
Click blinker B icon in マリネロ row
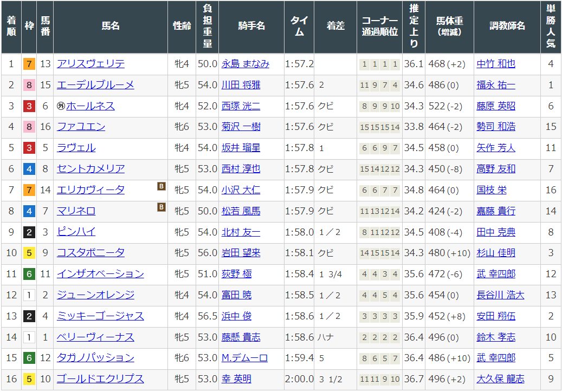click(x=162, y=207)
